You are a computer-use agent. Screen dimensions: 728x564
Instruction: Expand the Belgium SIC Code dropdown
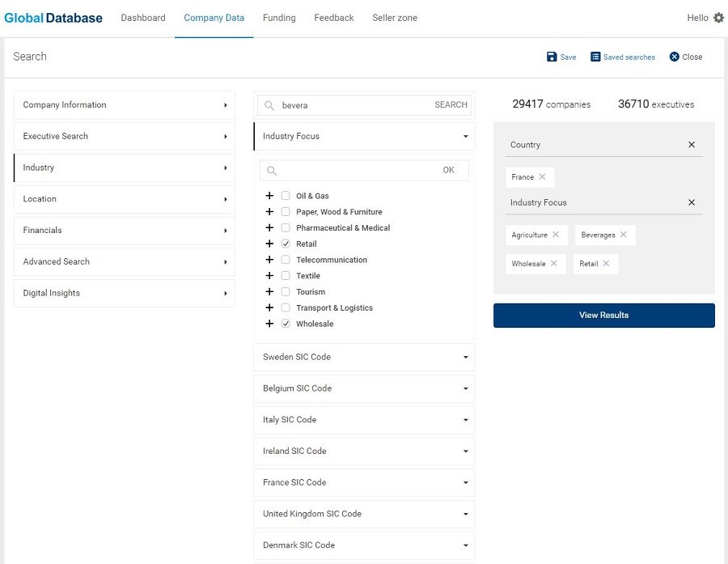364,388
